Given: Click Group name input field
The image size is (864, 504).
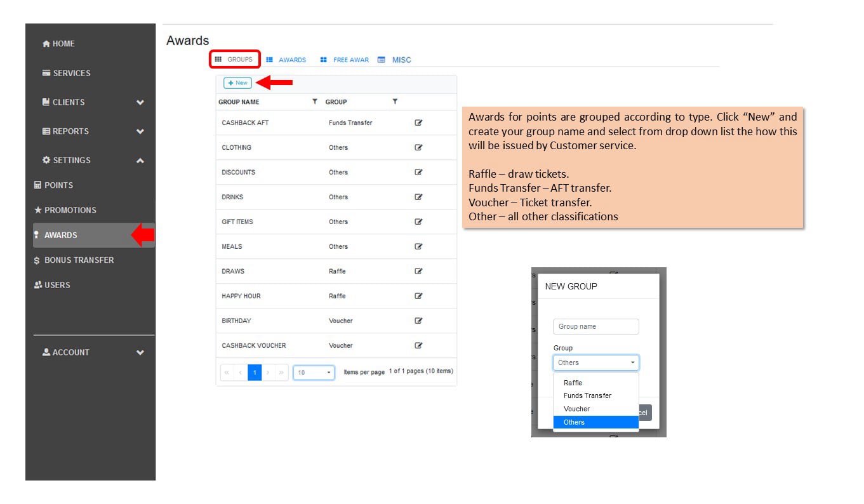Looking at the screenshot, I should 596,326.
